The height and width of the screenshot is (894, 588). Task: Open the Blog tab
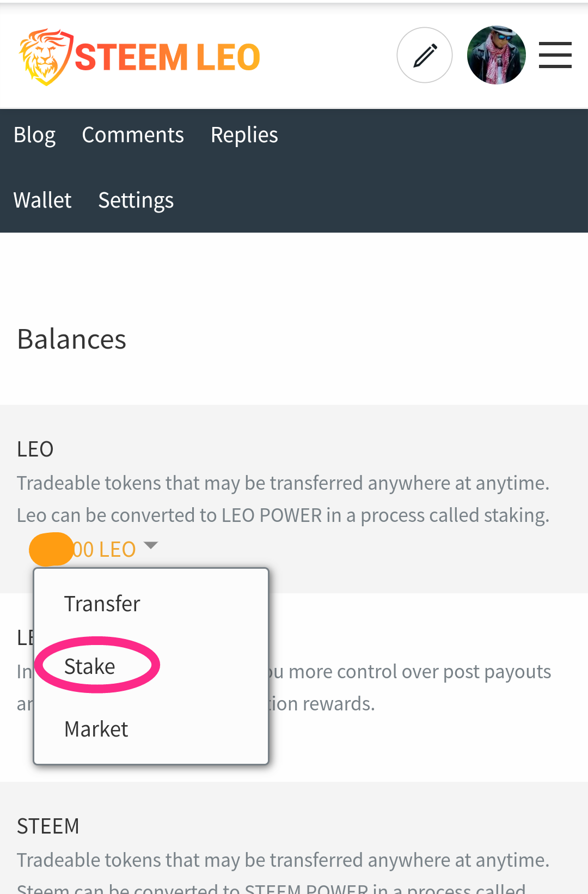coord(34,135)
